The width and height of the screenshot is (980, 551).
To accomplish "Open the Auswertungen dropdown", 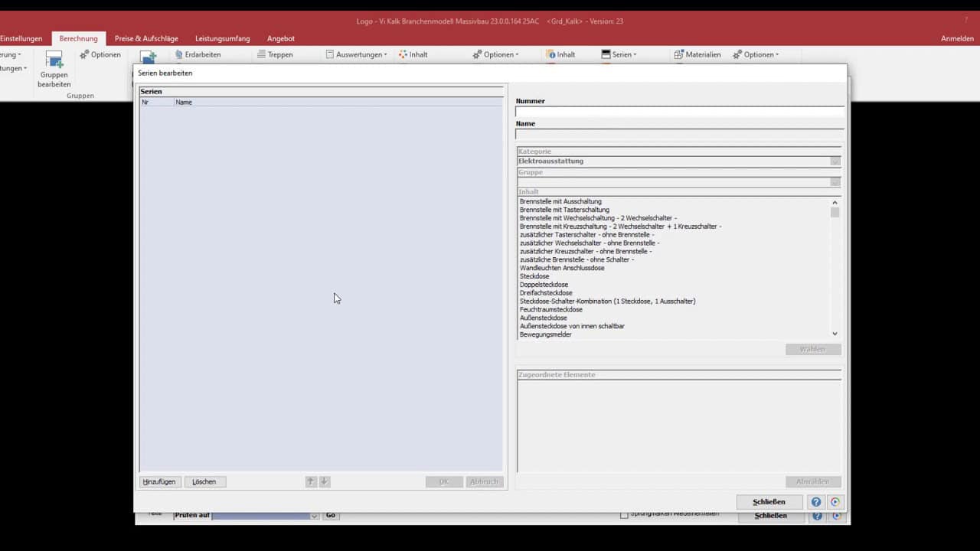I will coord(356,54).
